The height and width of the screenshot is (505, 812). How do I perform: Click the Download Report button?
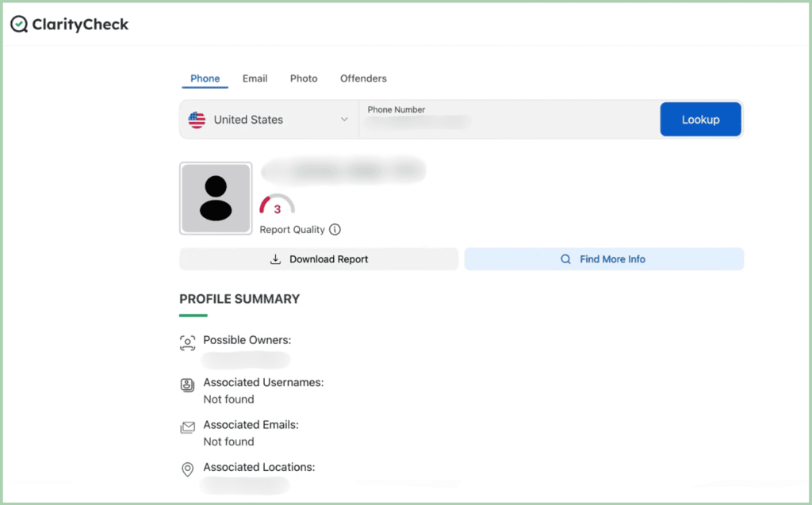click(x=319, y=259)
